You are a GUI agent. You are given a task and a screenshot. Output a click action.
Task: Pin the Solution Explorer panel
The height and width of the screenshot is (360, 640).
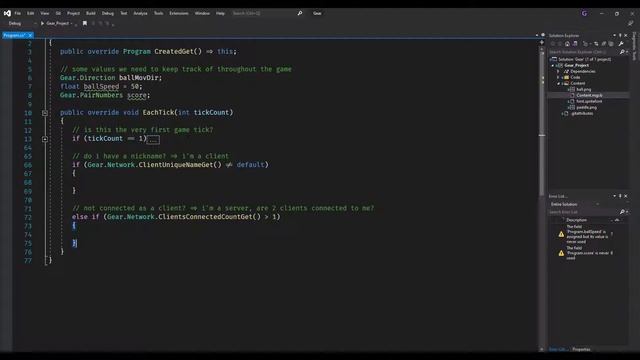tap(620, 36)
